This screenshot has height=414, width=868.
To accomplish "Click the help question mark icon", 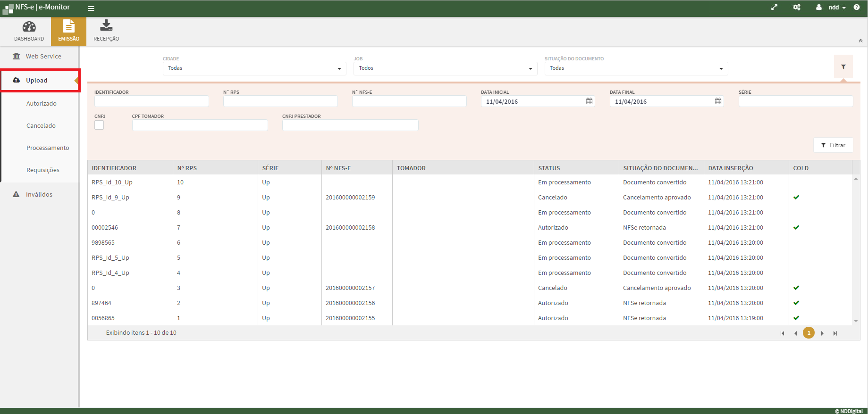I will (857, 8).
